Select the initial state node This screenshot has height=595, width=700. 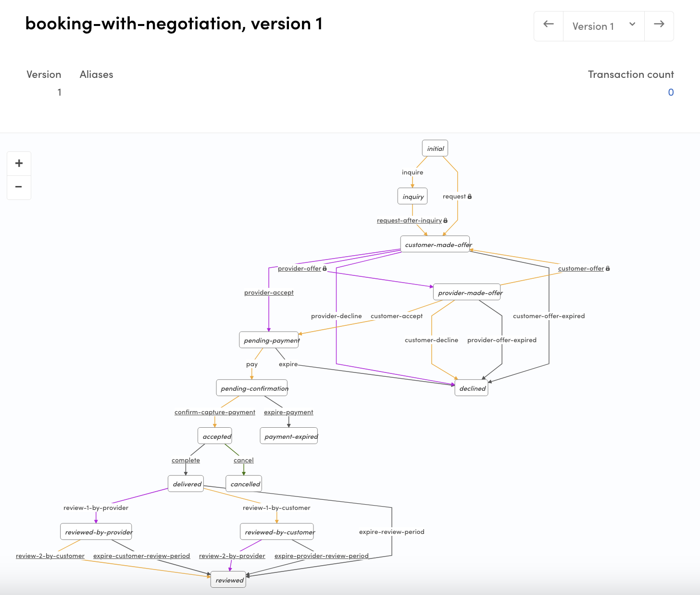(435, 148)
